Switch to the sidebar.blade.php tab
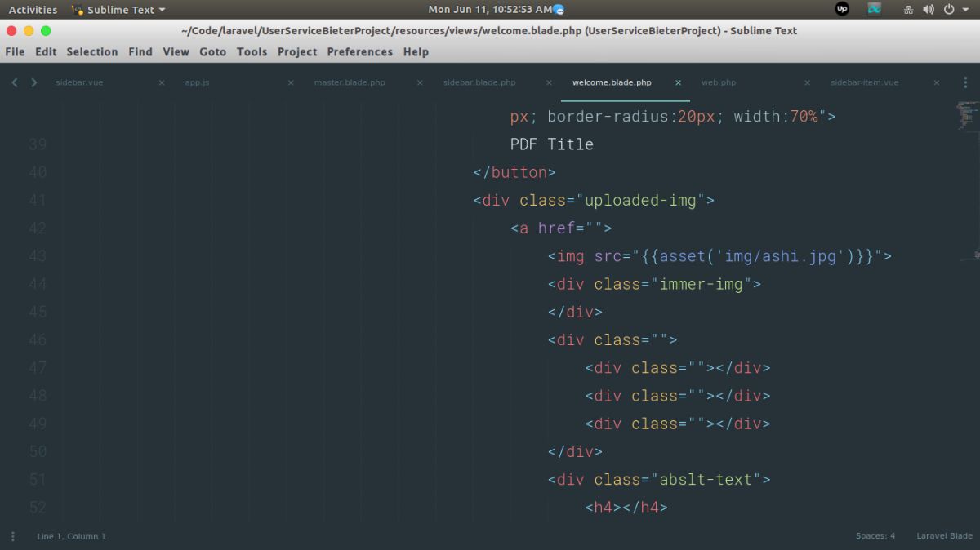 479,82
